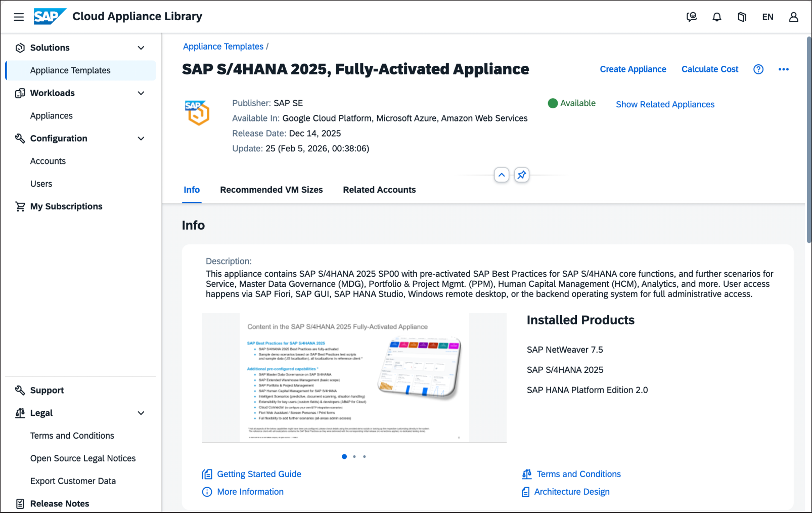Collapse the header with up chevron button
This screenshot has height=513, width=812.
tap(502, 175)
